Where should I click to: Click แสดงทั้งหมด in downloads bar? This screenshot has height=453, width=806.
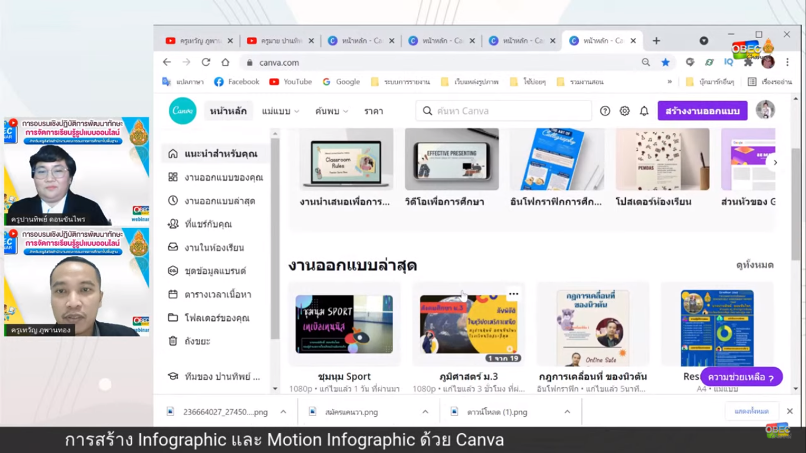752,411
